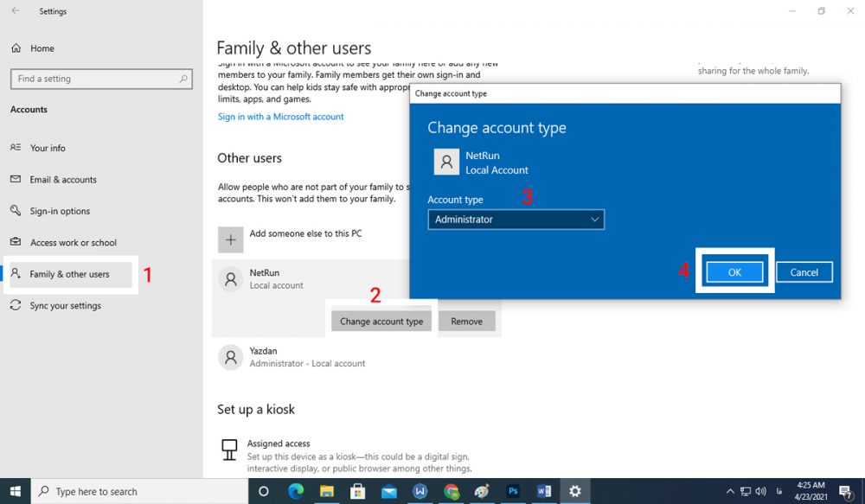Show hidden system tray icons chevron
This screenshot has height=504, width=865.
coord(730,491)
